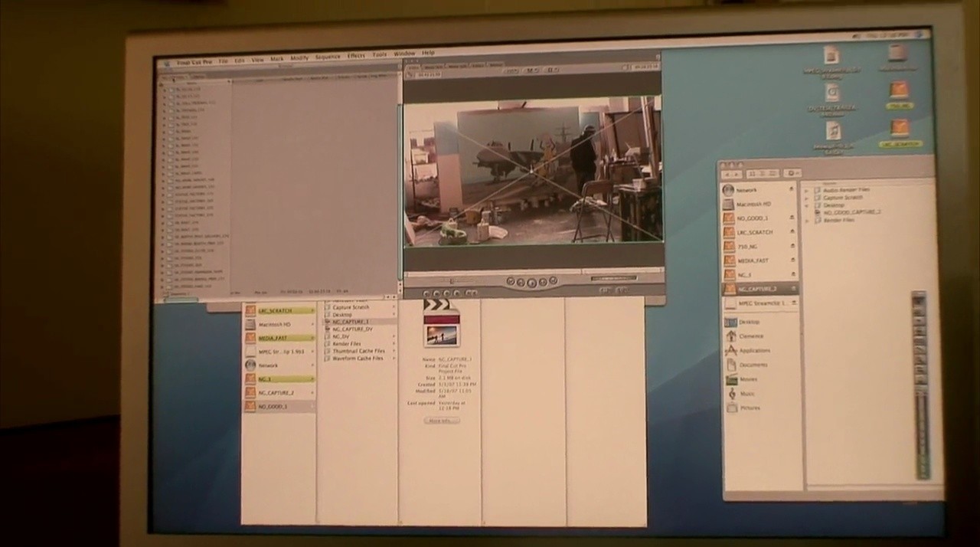
Task: Open the File menu
Action: point(223,61)
